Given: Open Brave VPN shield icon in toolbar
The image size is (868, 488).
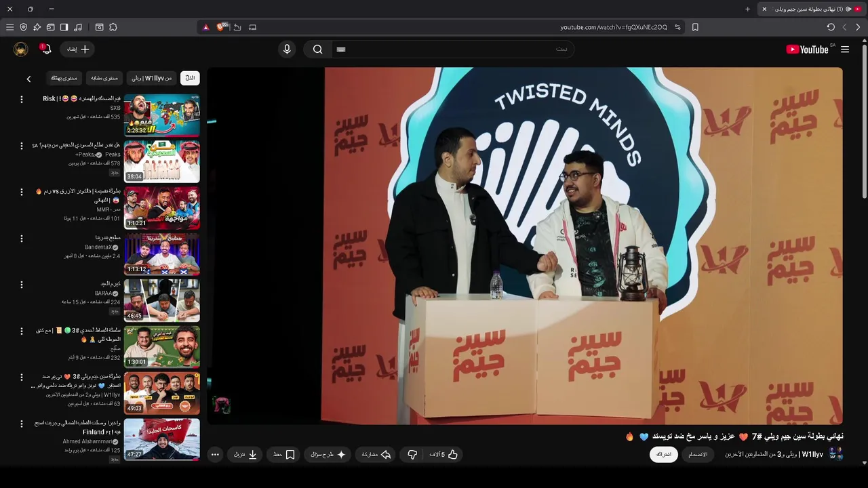Looking at the screenshot, I should click(x=23, y=27).
